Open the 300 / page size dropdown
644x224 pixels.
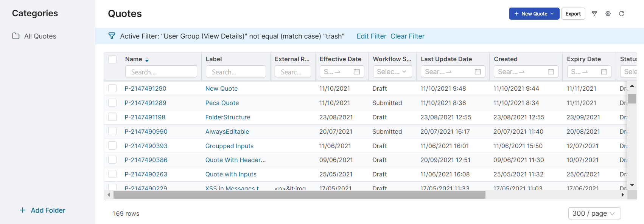(x=594, y=213)
